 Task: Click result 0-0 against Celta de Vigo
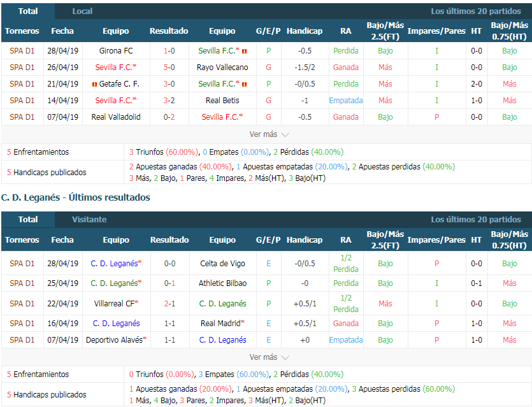coord(169,264)
